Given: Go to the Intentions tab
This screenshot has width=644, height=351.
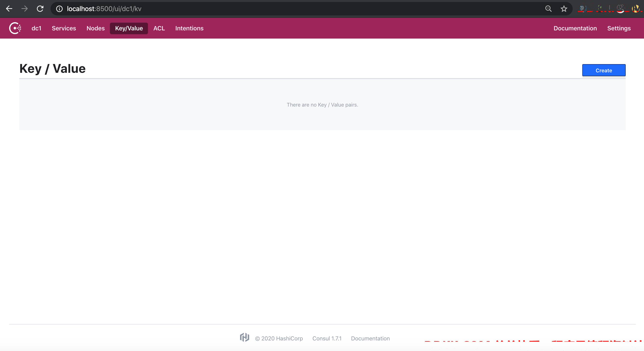Looking at the screenshot, I should 189,28.
